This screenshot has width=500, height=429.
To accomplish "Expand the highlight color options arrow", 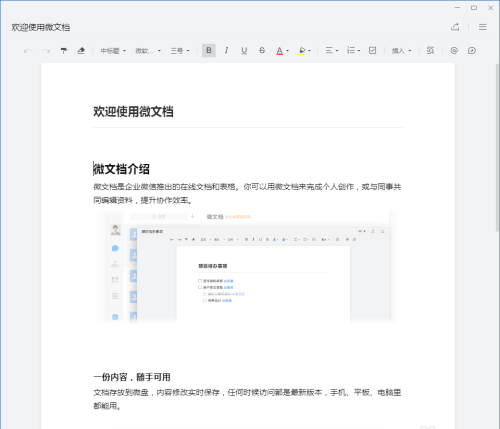I will (x=309, y=51).
